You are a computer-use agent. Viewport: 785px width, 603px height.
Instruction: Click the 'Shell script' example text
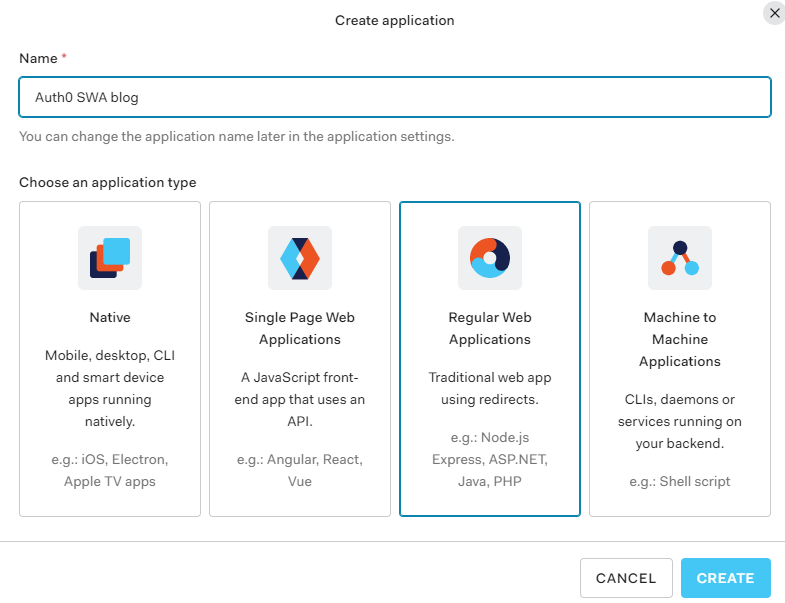click(680, 481)
